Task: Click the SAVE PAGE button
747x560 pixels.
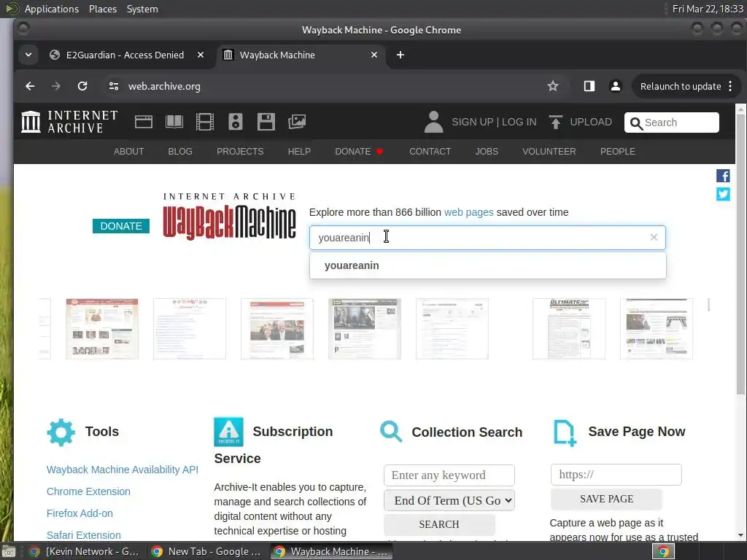Action: coord(606,499)
